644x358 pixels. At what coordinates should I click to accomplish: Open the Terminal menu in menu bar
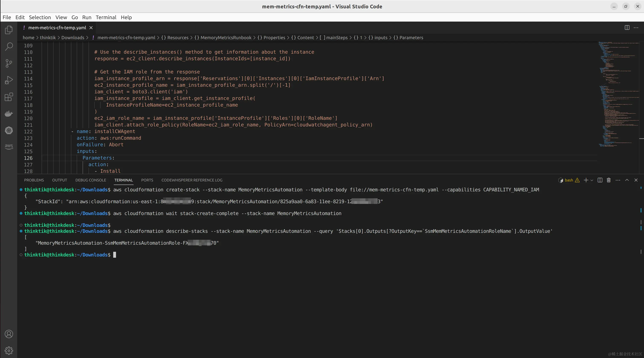[106, 17]
